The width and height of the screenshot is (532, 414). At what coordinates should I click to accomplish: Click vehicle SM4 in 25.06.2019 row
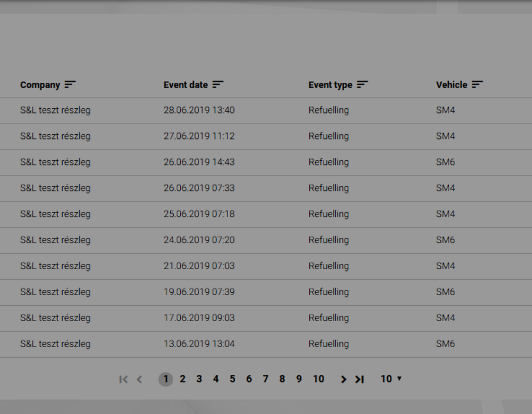click(x=446, y=214)
